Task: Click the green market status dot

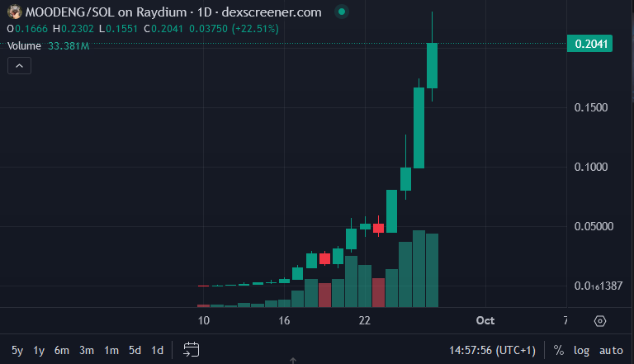Action: click(342, 12)
